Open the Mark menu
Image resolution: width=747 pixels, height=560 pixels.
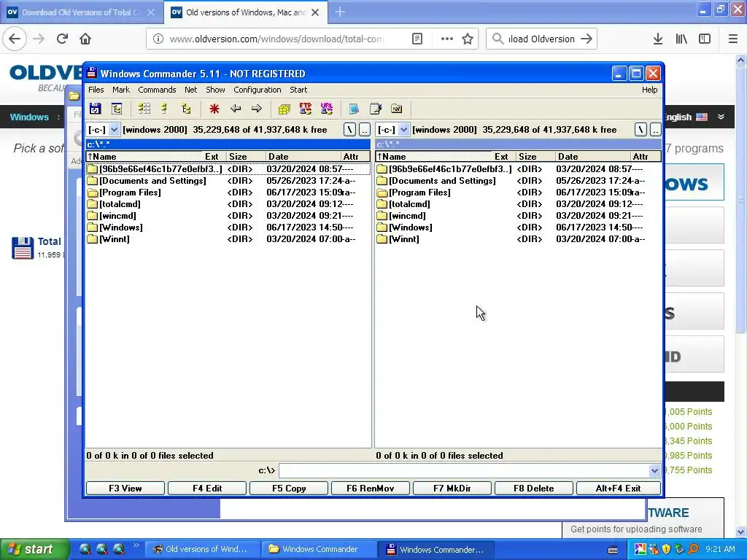click(x=121, y=90)
